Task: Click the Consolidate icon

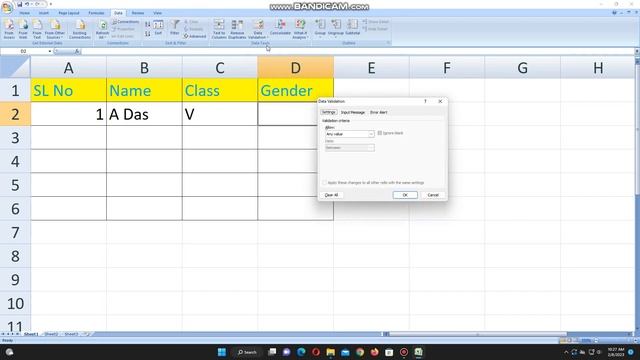Action: tap(280, 27)
